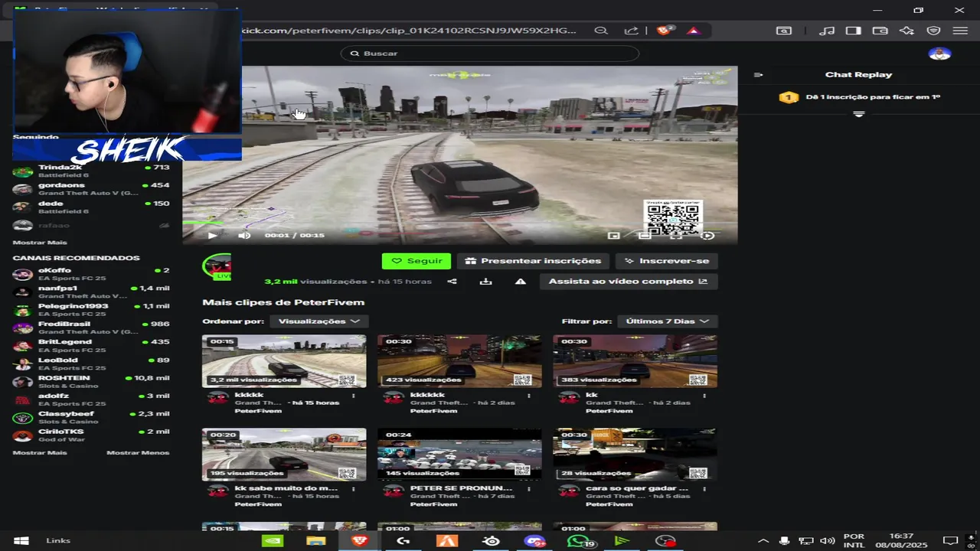Show hidden system tray icons
This screenshot has height=551, width=980.
763,541
